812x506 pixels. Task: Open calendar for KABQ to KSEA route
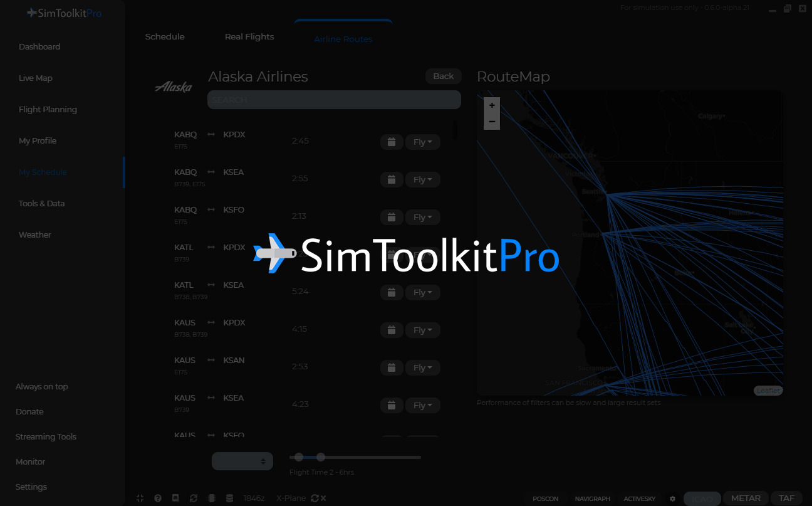tap(392, 180)
